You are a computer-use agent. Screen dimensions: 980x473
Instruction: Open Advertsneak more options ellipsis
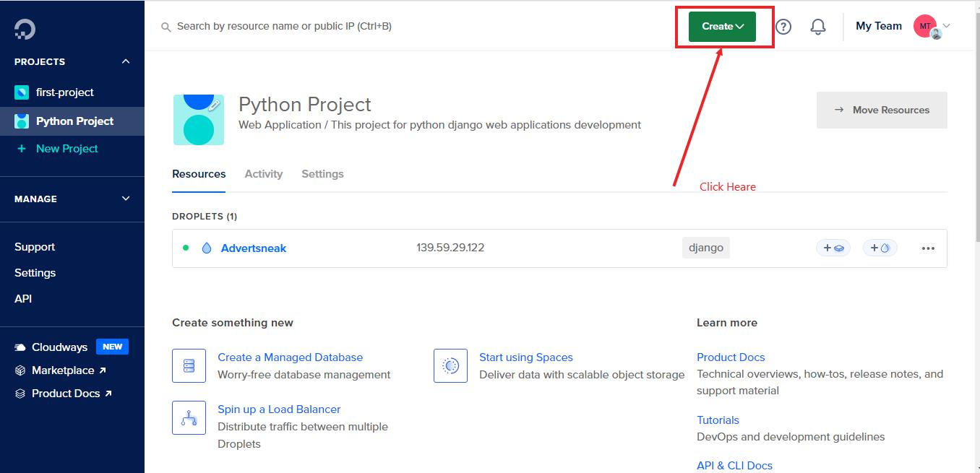pyautogui.click(x=928, y=248)
